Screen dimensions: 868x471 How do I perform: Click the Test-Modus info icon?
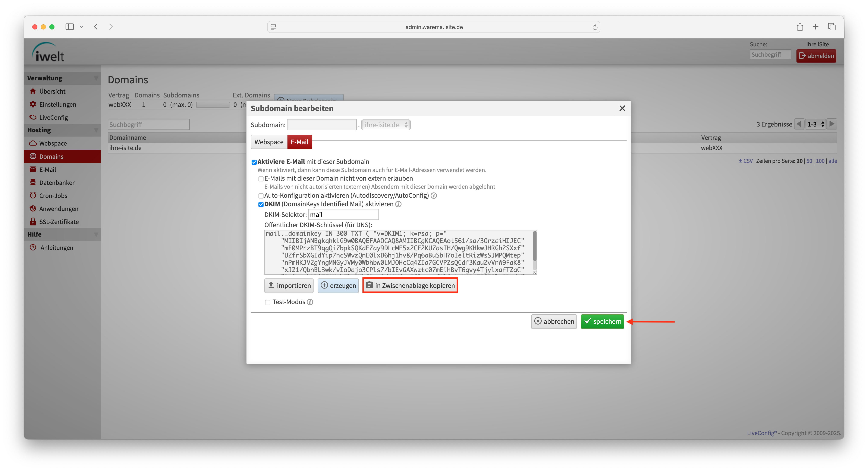click(310, 302)
